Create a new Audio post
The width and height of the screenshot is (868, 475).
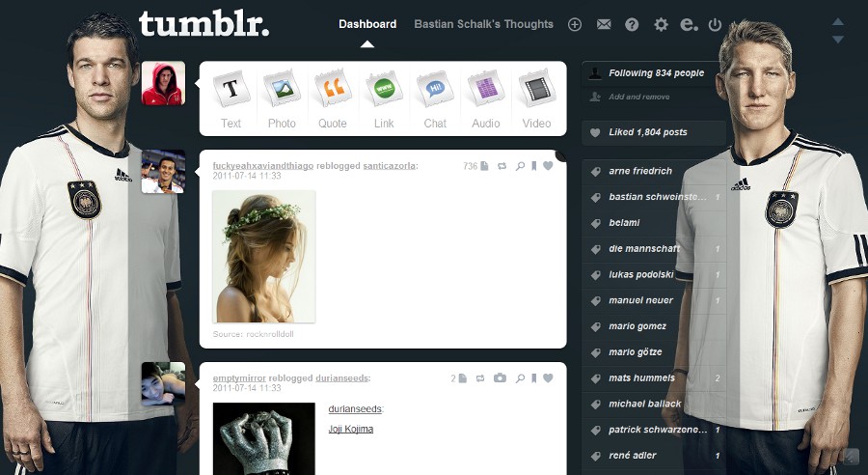pos(485,99)
